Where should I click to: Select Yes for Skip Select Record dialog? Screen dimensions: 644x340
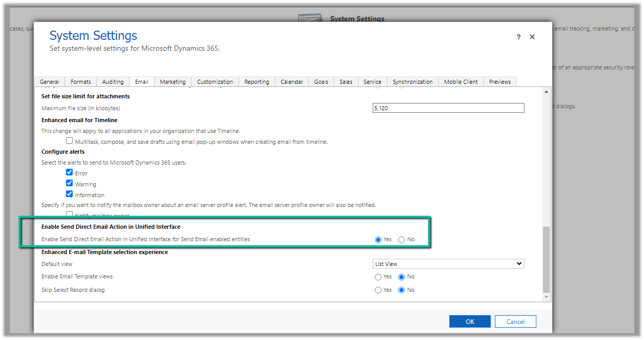378,290
